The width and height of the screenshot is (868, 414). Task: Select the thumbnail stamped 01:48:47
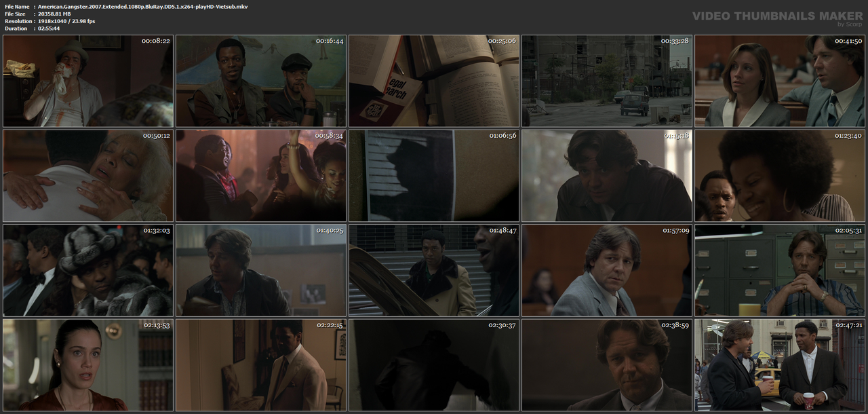[434, 271]
